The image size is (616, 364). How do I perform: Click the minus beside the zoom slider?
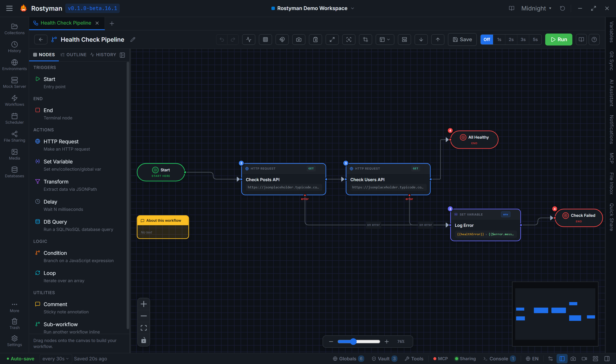(x=331, y=341)
